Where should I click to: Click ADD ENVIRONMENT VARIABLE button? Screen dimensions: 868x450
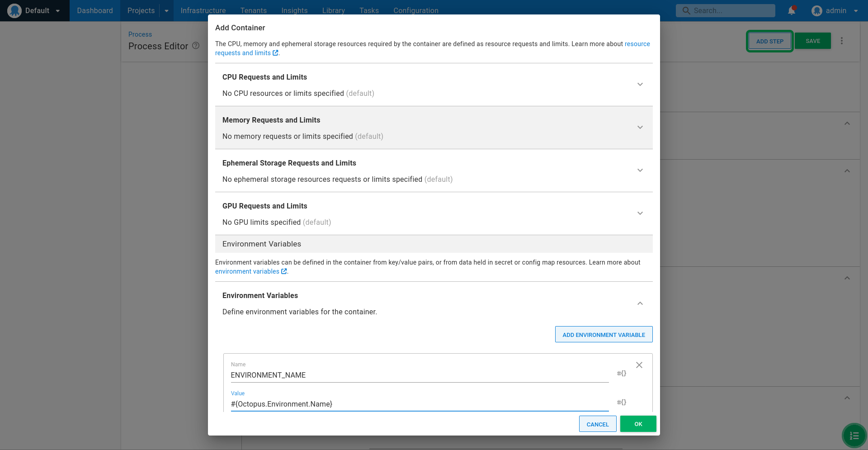(604, 334)
